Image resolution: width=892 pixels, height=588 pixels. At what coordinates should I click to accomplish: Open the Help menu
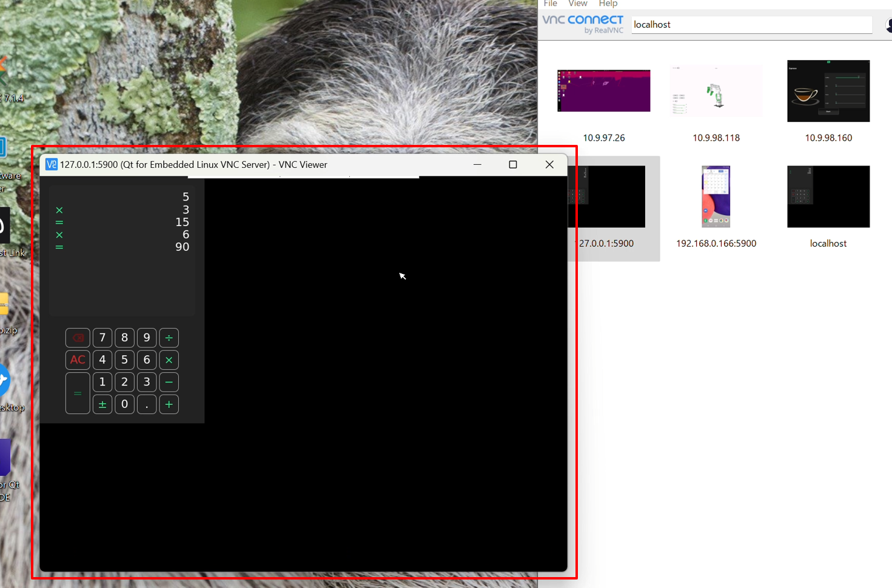tap(608, 4)
